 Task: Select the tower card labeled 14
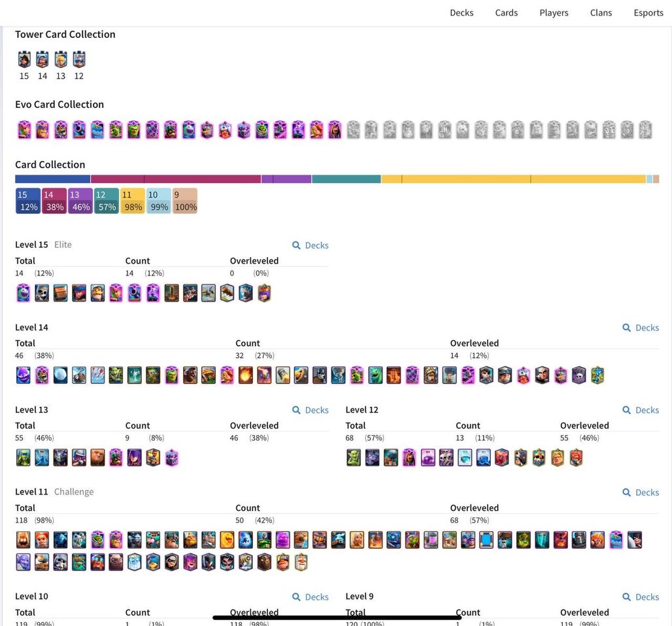pos(42,59)
